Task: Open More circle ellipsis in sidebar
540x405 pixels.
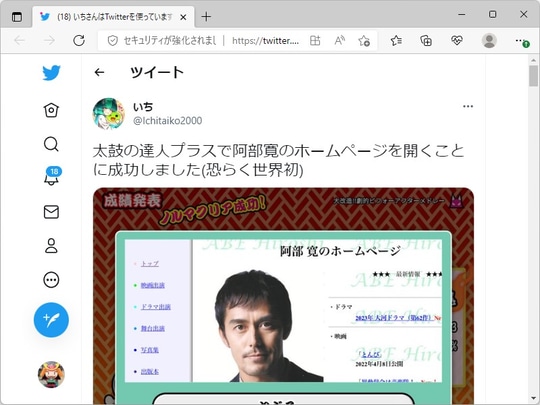Action: pyautogui.click(x=51, y=280)
